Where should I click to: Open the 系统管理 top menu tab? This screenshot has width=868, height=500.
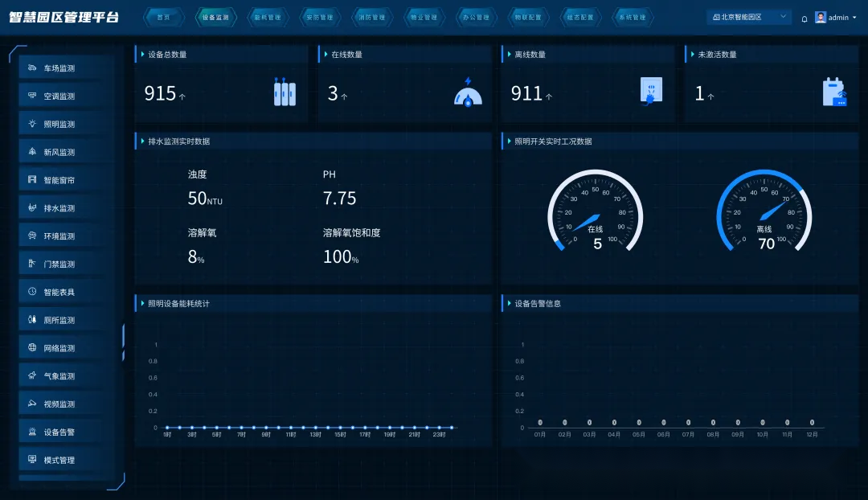[633, 17]
